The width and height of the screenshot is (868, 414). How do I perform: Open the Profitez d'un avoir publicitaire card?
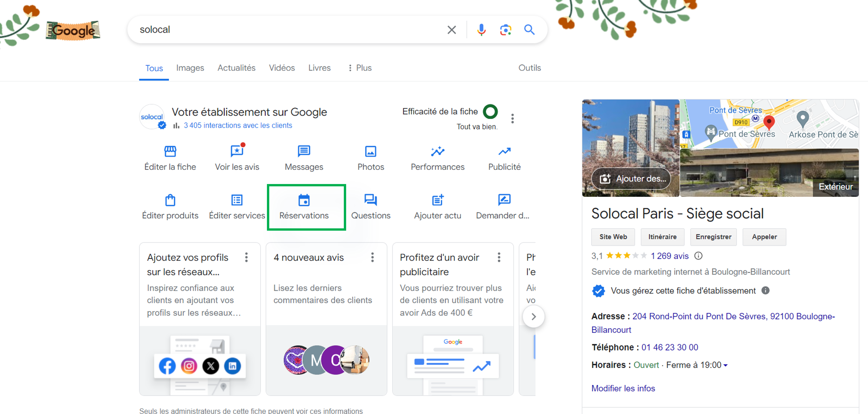click(x=453, y=319)
